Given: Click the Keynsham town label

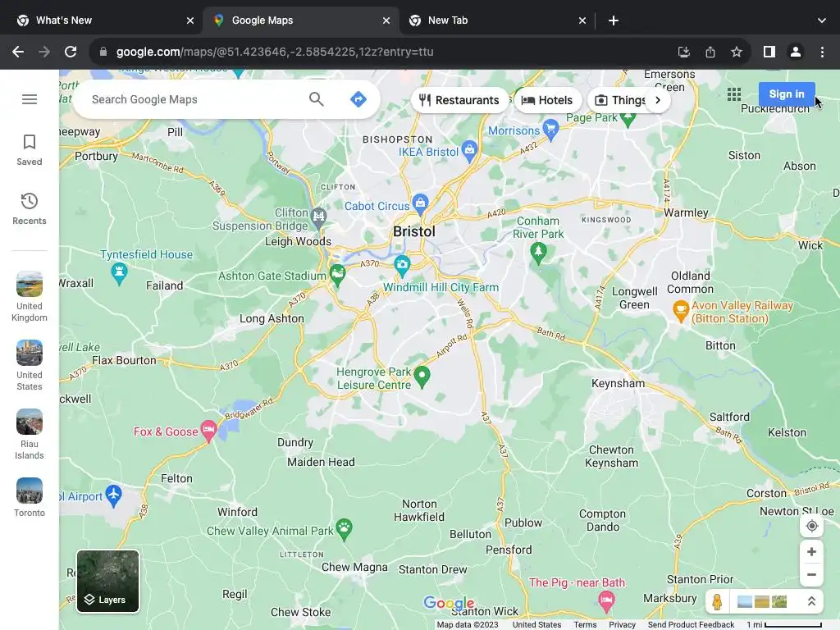Looking at the screenshot, I should click(x=618, y=384).
